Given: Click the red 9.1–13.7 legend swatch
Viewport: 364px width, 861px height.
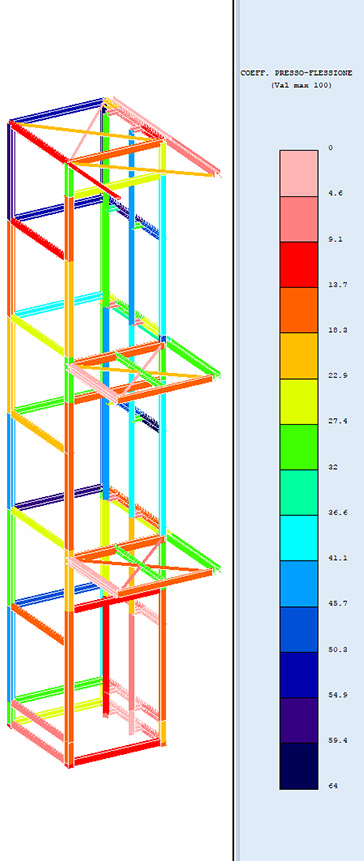Looking at the screenshot, I should (299, 265).
